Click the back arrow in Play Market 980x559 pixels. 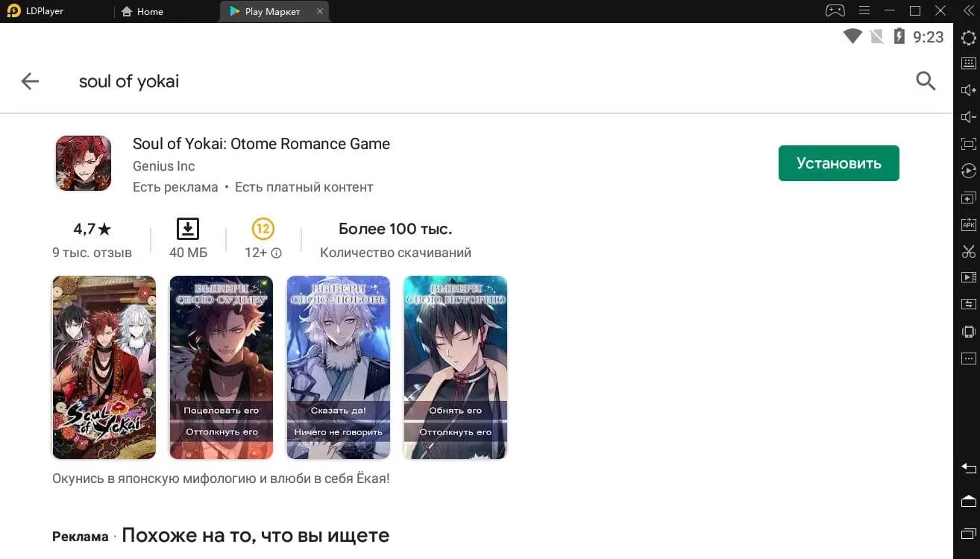30,81
